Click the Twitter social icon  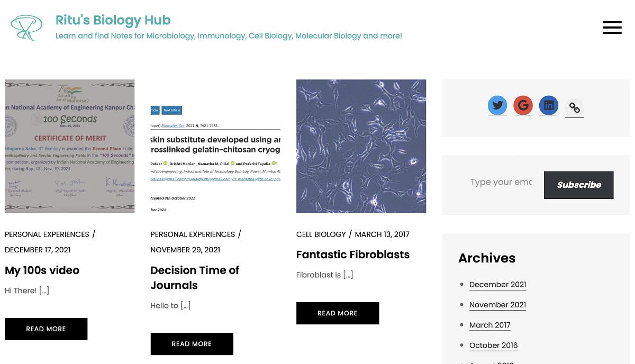click(x=497, y=105)
